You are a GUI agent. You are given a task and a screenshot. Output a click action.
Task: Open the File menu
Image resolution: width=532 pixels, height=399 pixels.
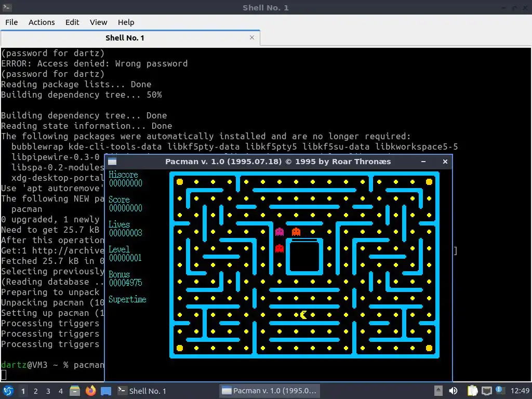(11, 22)
